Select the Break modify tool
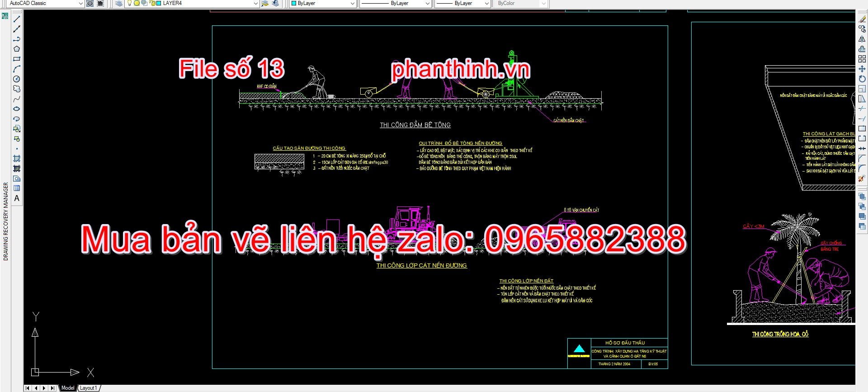Image resolution: width=868 pixels, height=392 pixels. click(862, 139)
